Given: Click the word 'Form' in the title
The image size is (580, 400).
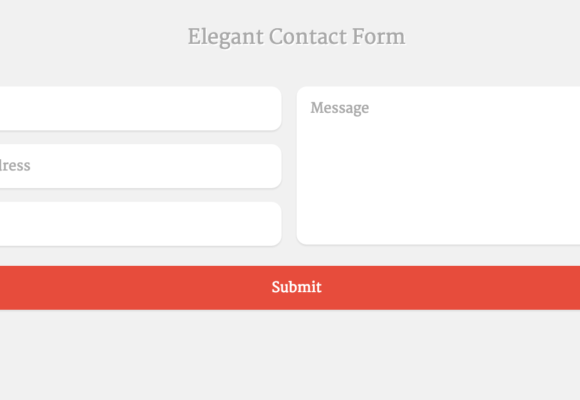Looking at the screenshot, I should pos(378,37).
